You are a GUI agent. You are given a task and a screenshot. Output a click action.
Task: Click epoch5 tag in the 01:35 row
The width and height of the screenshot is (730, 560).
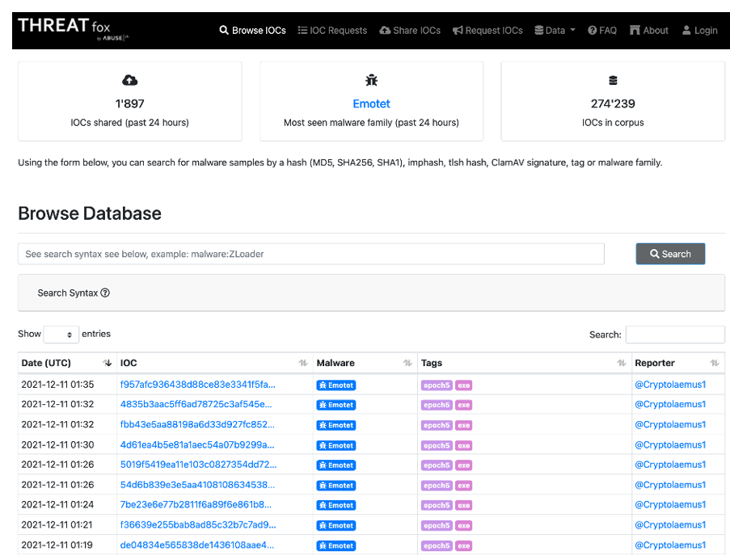tap(437, 385)
